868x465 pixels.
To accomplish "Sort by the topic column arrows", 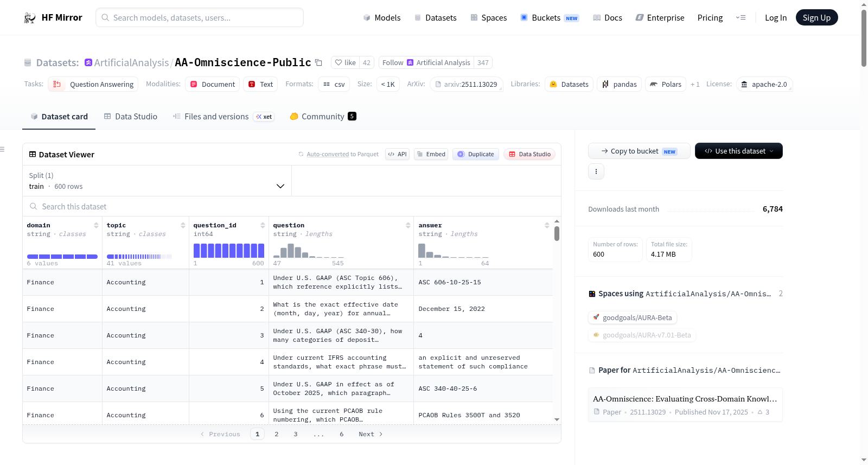I will (183, 225).
